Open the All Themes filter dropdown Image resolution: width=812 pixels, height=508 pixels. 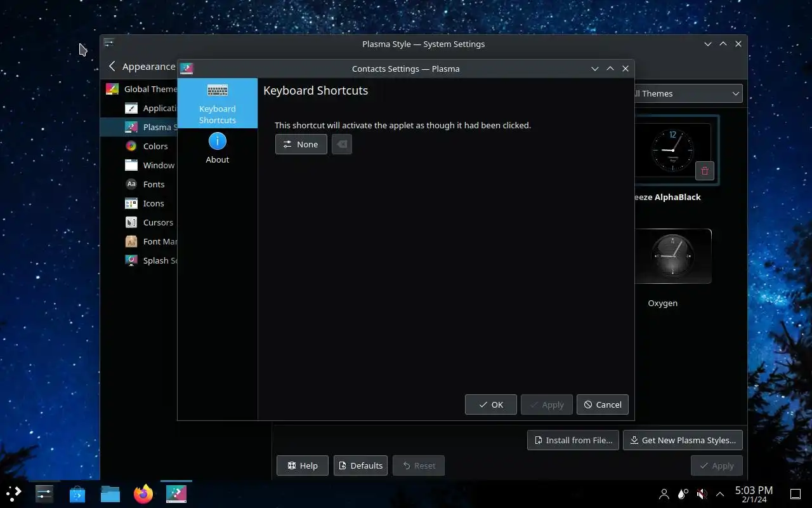688,93
